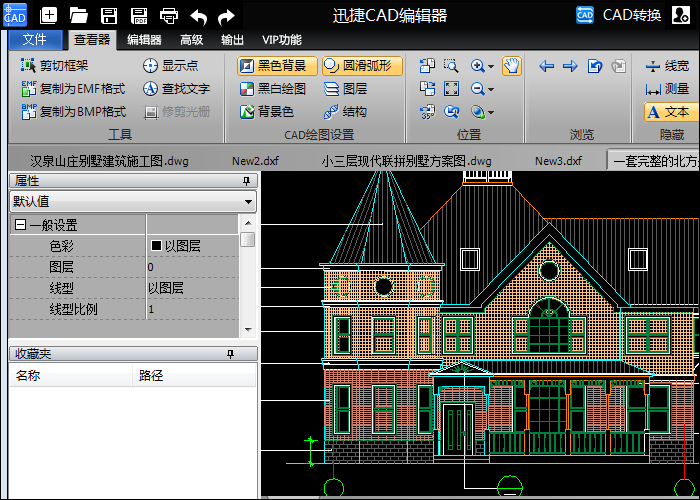Go back with the left arrow in 浏览

pos(546,67)
